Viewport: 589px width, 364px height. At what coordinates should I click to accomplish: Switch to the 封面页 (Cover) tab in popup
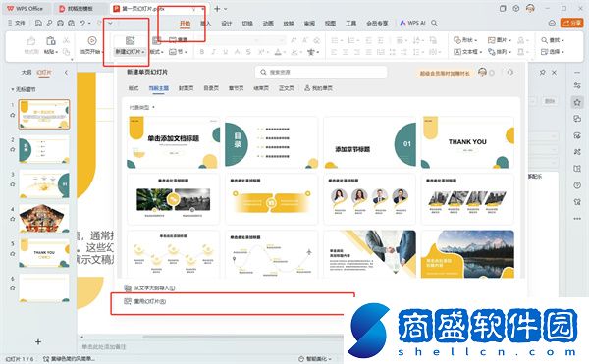[x=186, y=88]
